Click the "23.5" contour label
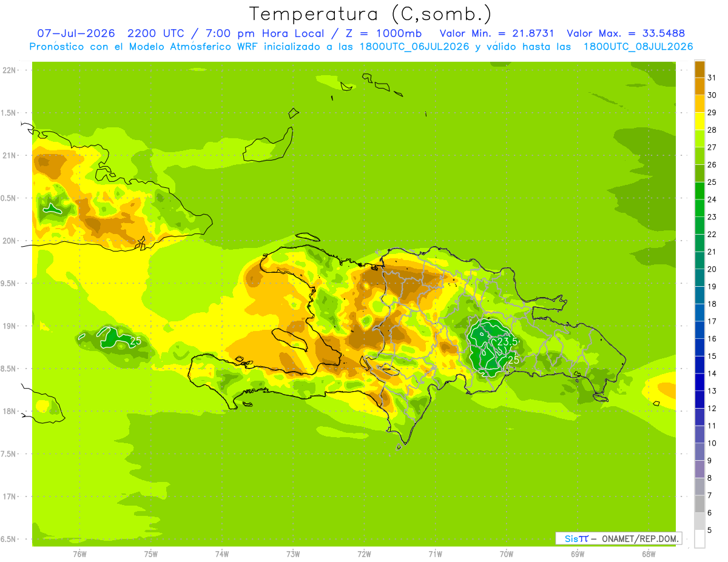This screenshot has height=562, width=728. coord(507,342)
